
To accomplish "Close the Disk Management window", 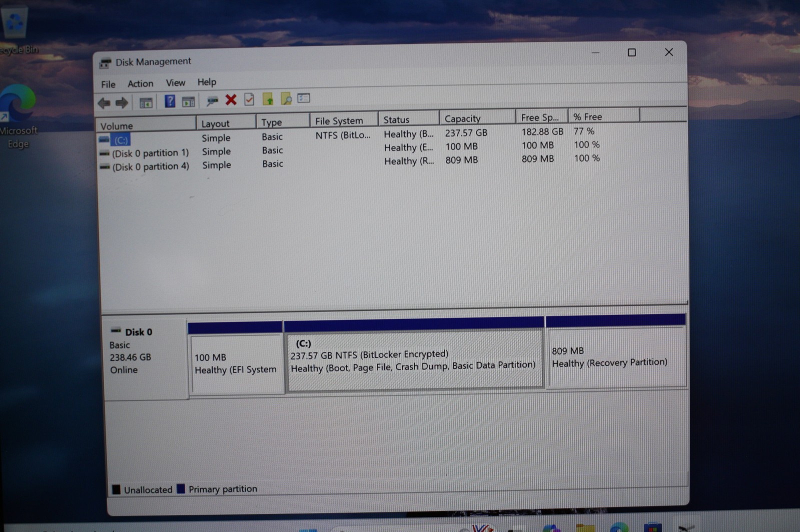I will click(669, 52).
